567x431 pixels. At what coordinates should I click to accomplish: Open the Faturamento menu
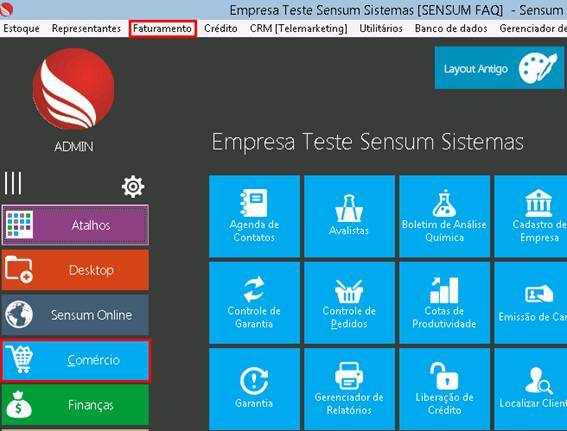pyautogui.click(x=162, y=29)
